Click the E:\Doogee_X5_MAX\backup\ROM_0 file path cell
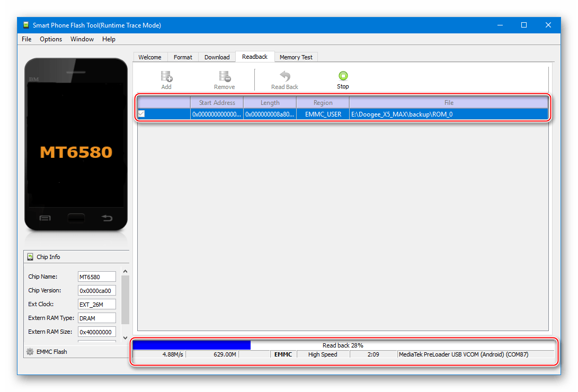This screenshot has height=392, width=578. pyautogui.click(x=449, y=114)
